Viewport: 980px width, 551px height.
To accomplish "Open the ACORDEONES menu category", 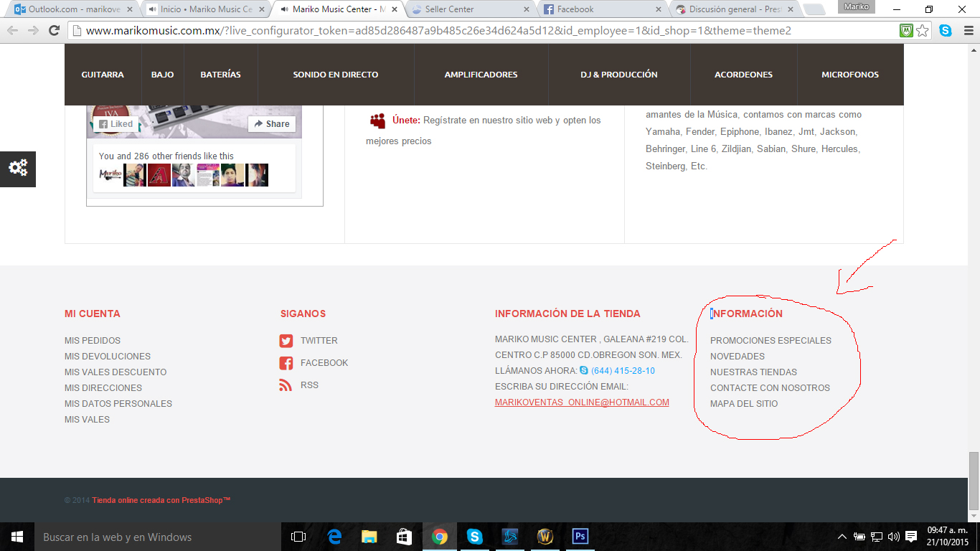I will 744,75.
